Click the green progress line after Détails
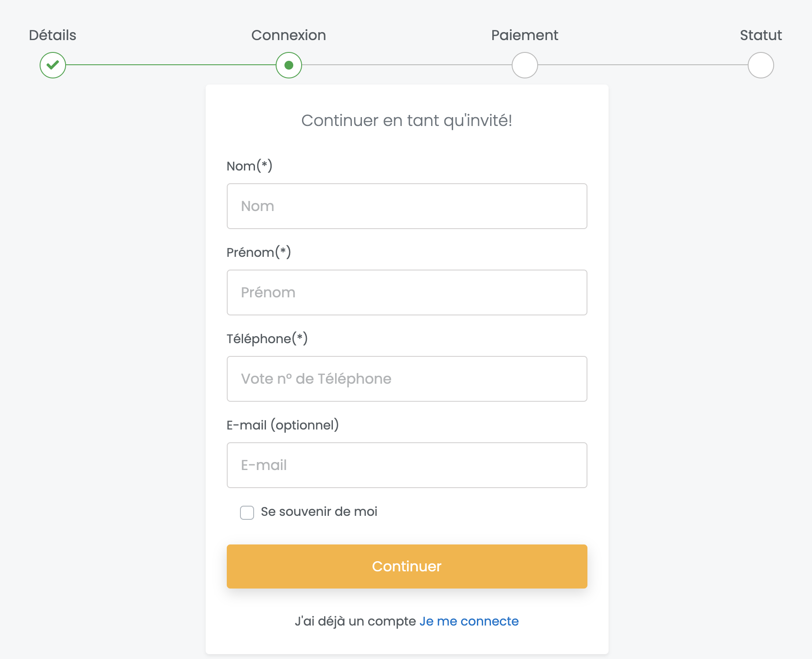This screenshot has height=659, width=812. point(171,65)
